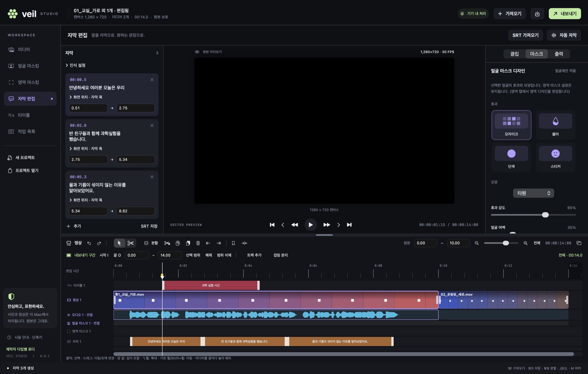Add a bookmark marker with the bookmark icon
The width and height of the screenshot is (588, 374).
233,243
